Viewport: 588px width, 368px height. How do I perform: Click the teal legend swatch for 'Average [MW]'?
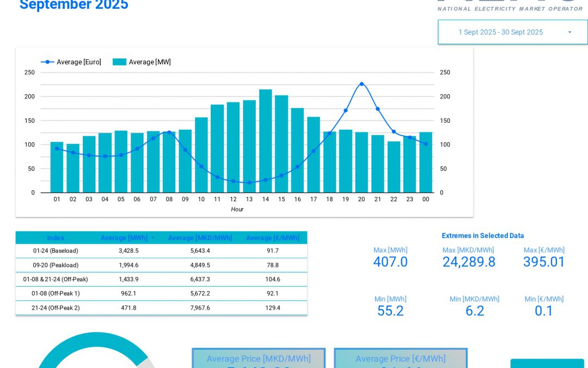(x=119, y=62)
